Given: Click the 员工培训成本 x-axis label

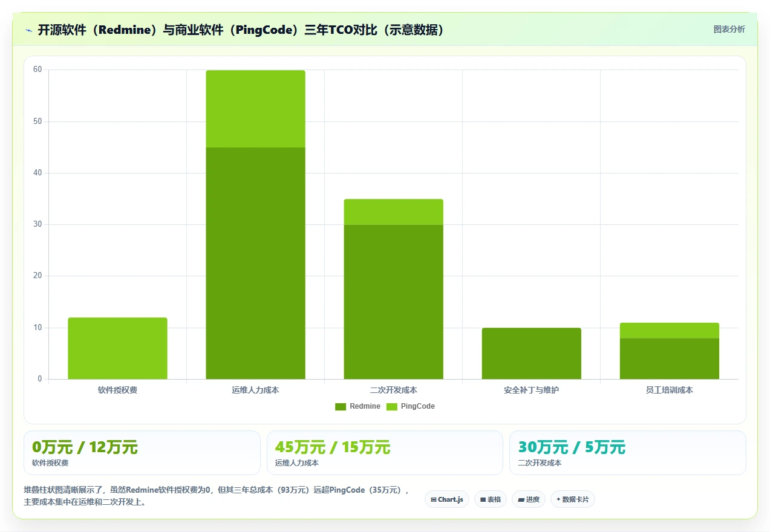Looking at the screenshot, I should tap(669, 390).
